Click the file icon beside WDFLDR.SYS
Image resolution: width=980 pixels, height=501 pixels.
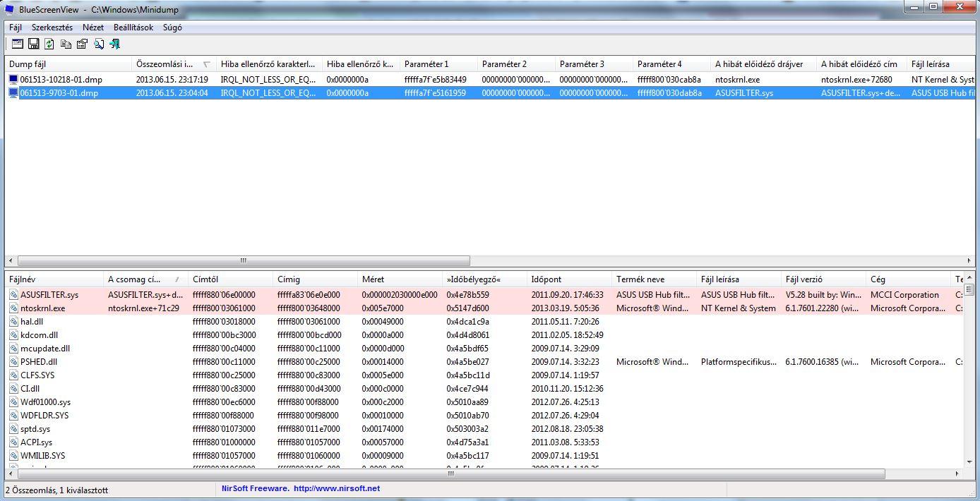tap(13, 416)
